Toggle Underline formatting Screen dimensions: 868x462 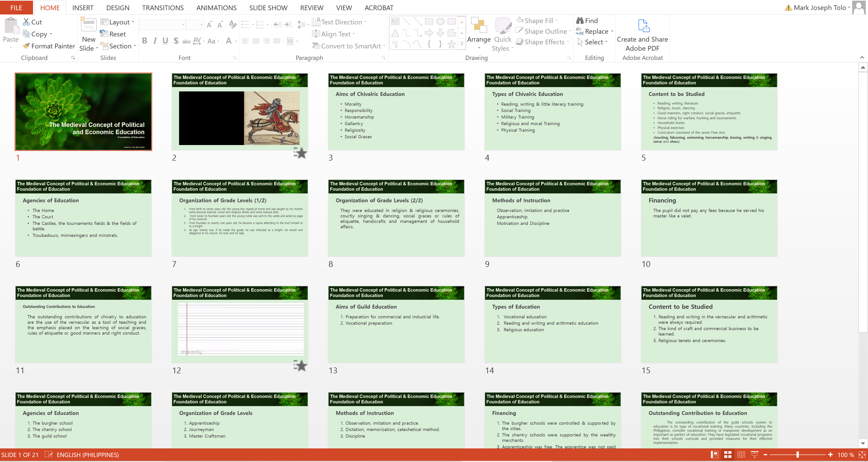165,41
